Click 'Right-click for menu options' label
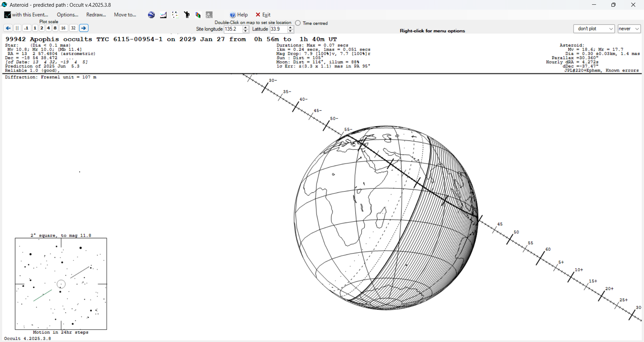This screenshot has height=342, width=644. point(432,31)
